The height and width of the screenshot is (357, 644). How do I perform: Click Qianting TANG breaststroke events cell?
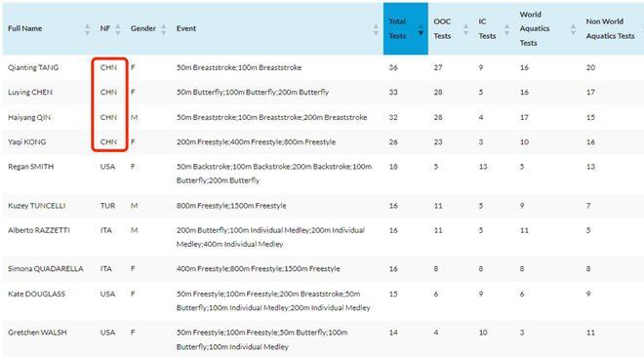[x=239, y=67]
